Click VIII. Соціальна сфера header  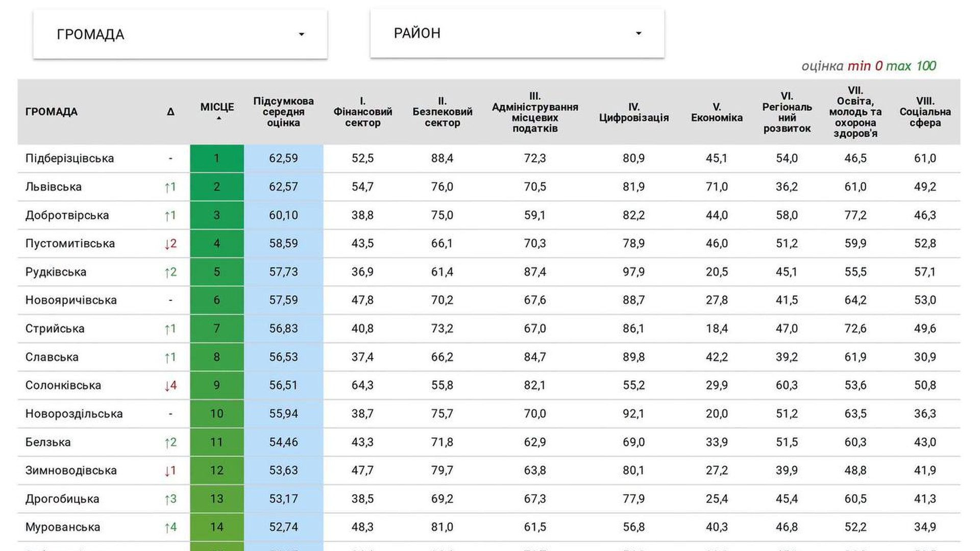click(x=925, y=112)
